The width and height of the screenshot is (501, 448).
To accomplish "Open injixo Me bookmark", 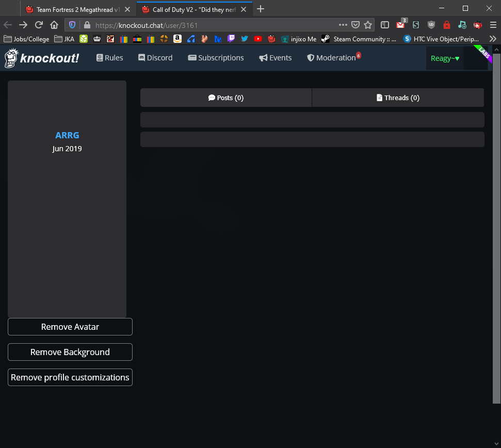I will 299,39.
